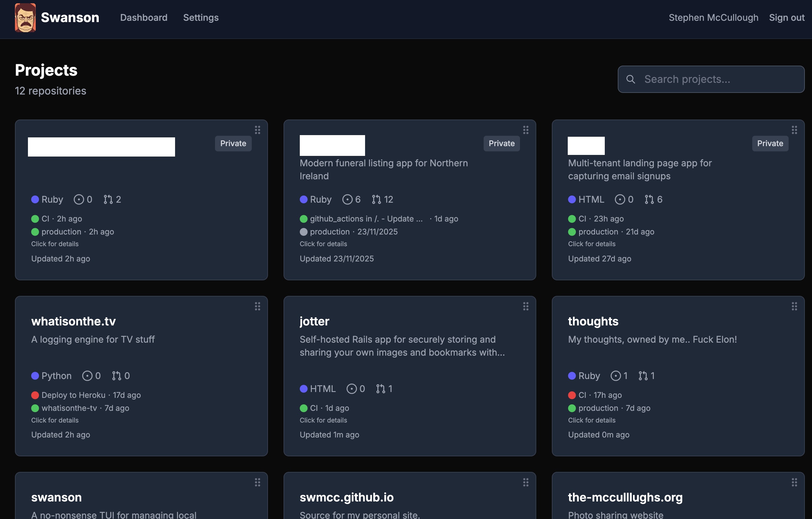Click the gray production dot on funeral app card
Screen dimensions: 812x519
(x=303, y=232)
